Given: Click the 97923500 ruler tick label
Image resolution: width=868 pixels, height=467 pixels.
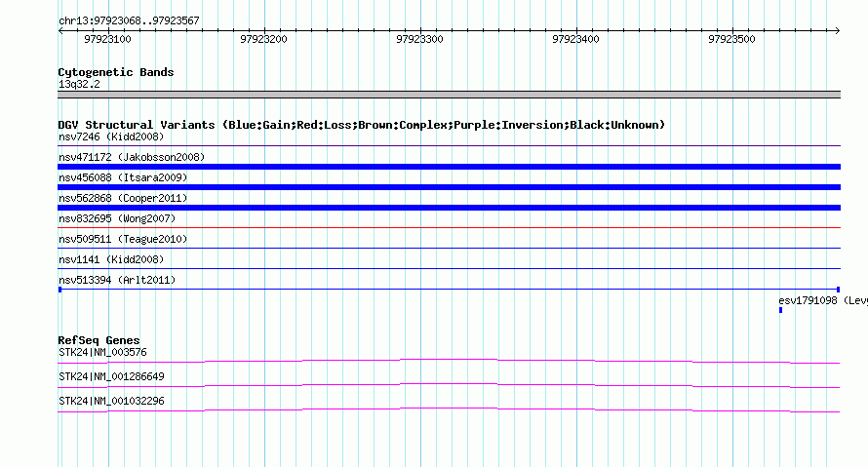Looking at the screenshot, I should 731,39.
